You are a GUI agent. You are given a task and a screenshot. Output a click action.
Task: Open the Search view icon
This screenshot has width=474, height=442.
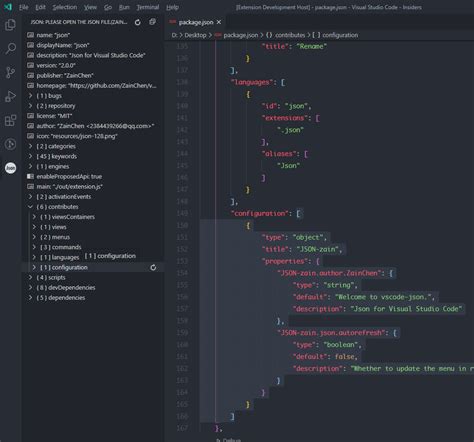[x=10, y=49]
